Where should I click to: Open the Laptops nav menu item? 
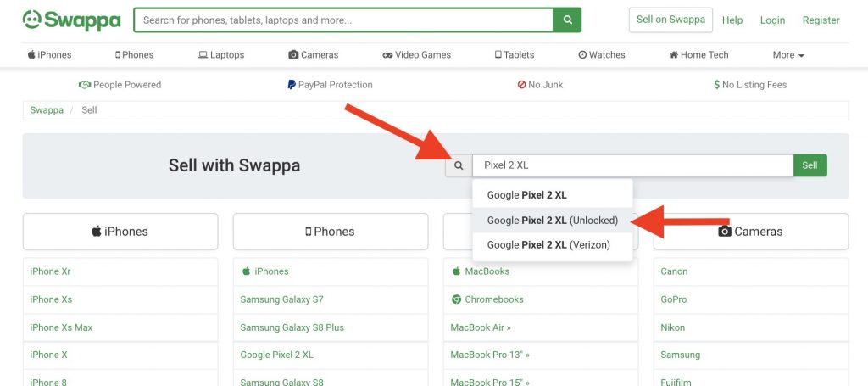221,55
